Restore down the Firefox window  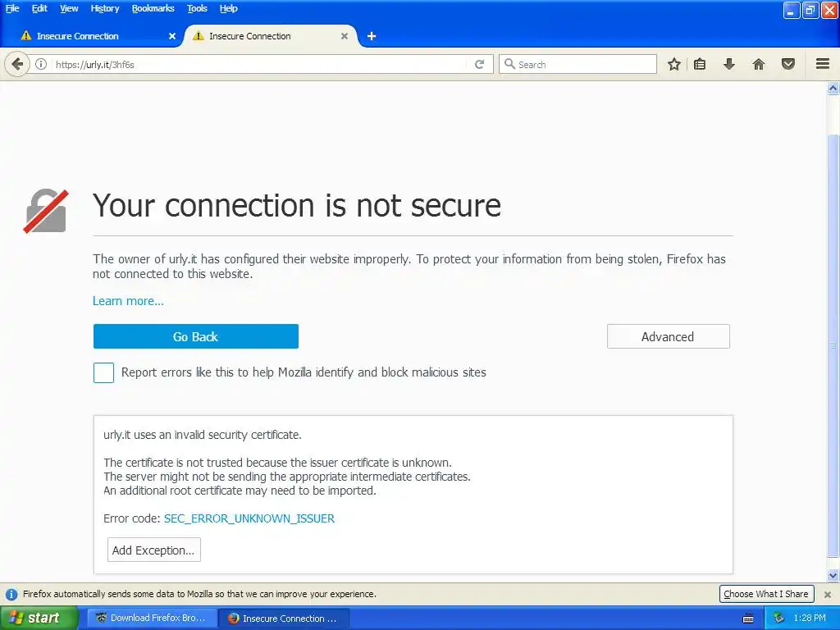coord(810,10)
